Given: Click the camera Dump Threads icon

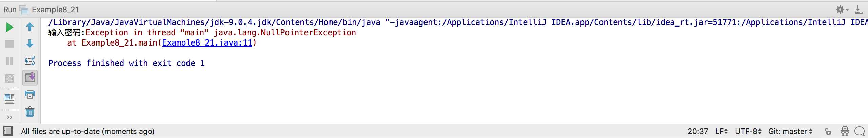Looking at the screenshot, I should 9,79.
